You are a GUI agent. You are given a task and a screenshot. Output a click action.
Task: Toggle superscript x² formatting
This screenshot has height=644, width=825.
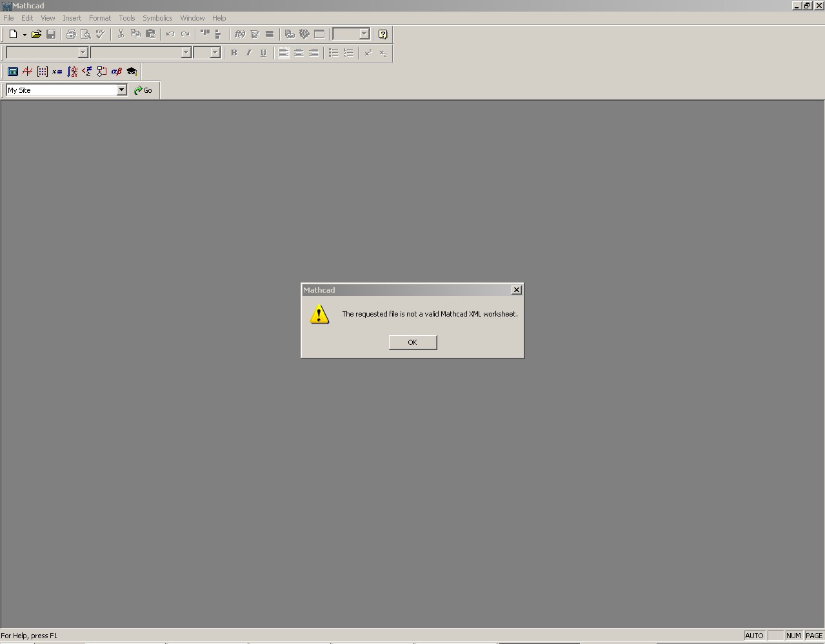point(368,53)
